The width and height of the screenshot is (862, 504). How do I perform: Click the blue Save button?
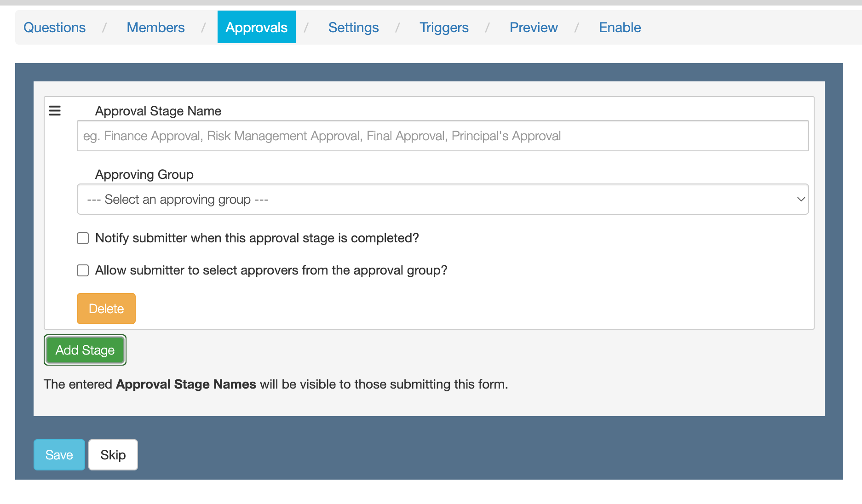tap(59, 455)
